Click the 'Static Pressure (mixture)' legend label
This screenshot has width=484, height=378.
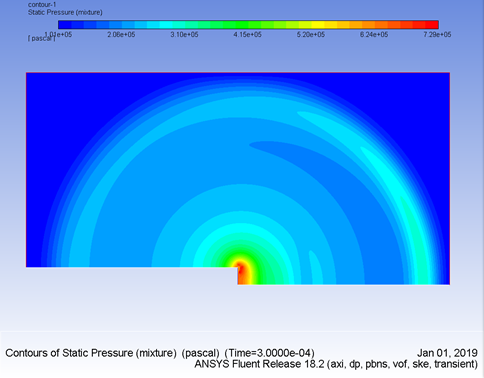click(x=65, y=12)
